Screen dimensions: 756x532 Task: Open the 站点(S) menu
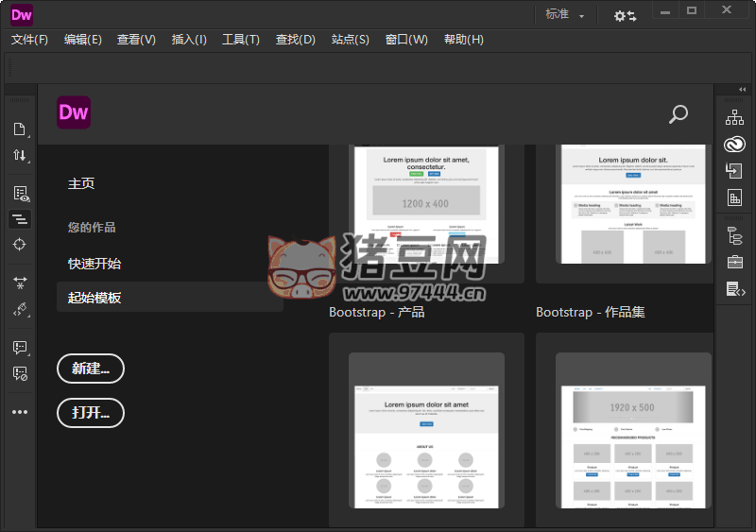[x=350, y=40]
